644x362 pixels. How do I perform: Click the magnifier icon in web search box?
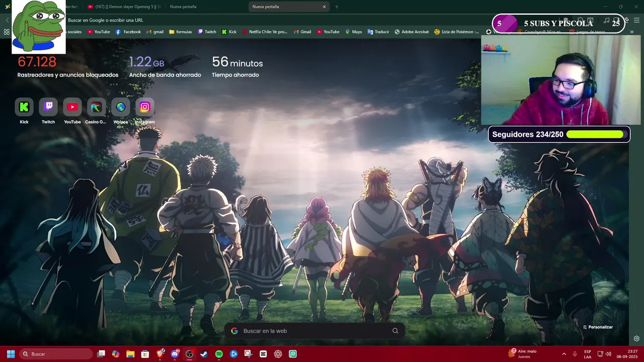coord(395,331)
